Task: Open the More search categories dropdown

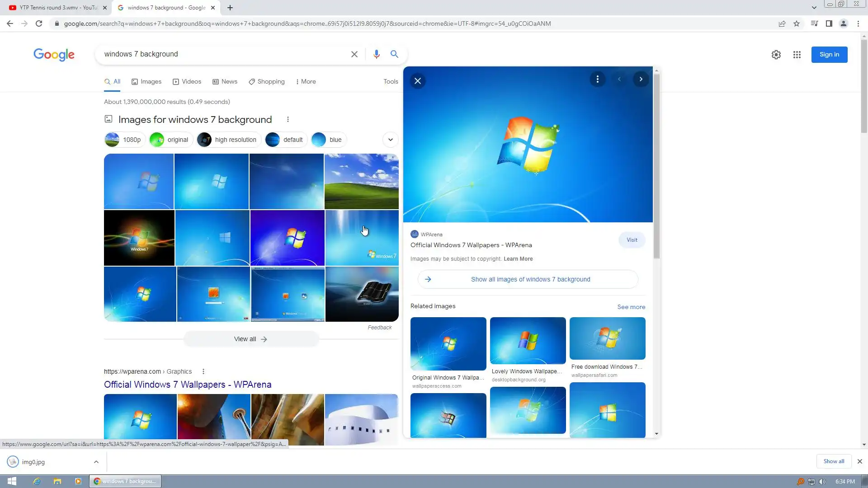Action: tap(306, 82)
